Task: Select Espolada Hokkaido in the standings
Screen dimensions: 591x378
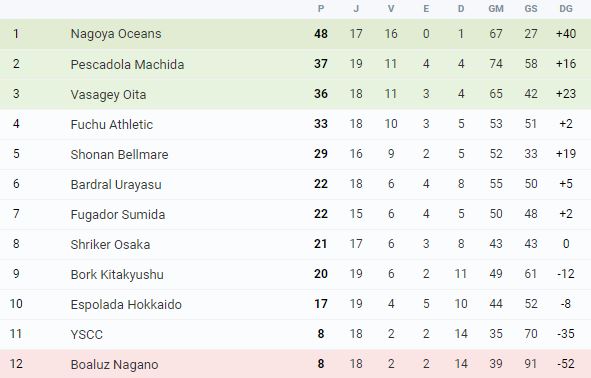Action: pos(126,305)
